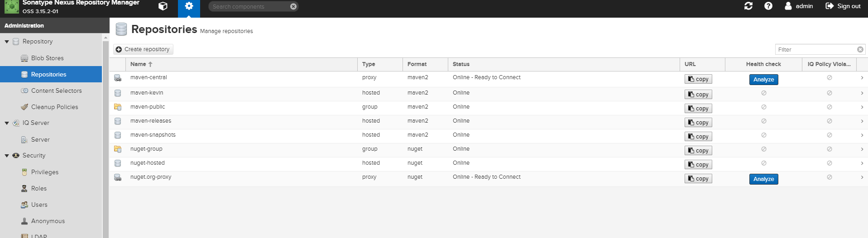Viewport: 868px width, 238px height.
Task: Sort by Type column header
Action: tap(380, 64)
